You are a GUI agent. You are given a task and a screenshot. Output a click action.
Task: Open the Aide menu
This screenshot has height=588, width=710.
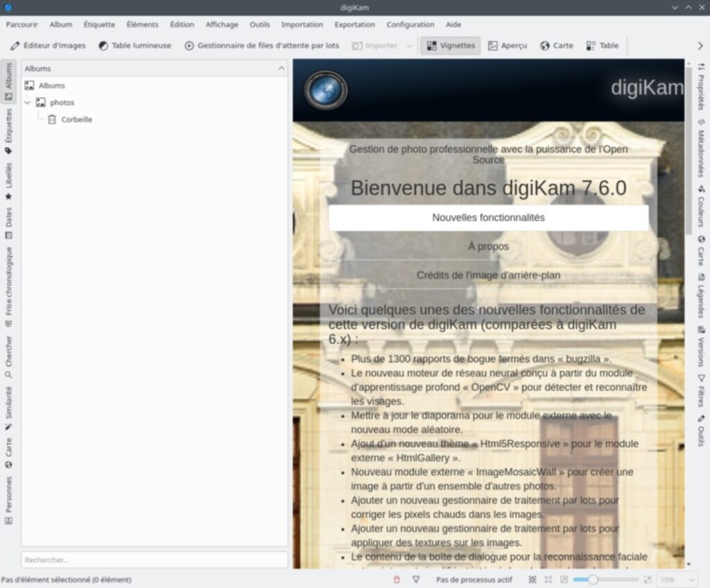click(x=453, y=24)
